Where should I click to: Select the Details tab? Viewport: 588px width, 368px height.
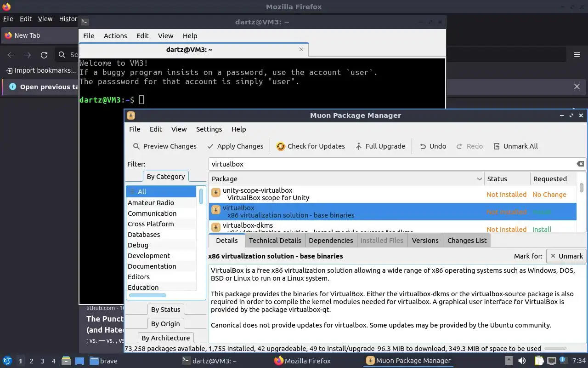(227, 240)
